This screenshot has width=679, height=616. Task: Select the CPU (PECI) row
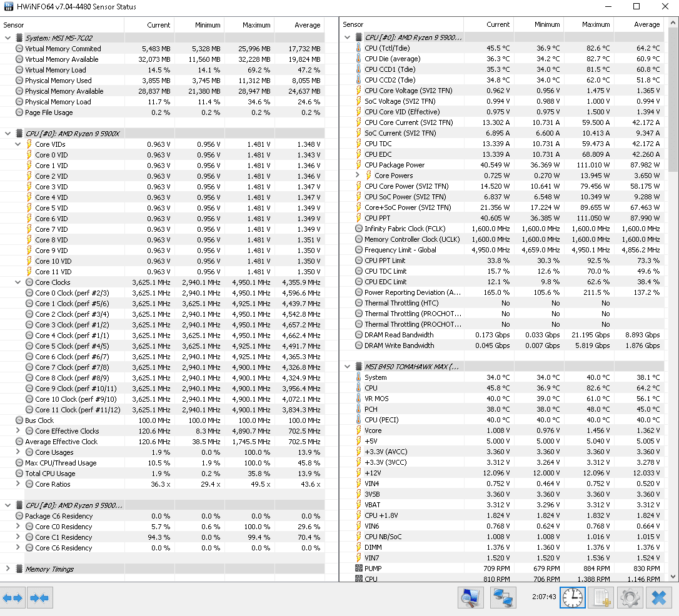coord(502,420)
